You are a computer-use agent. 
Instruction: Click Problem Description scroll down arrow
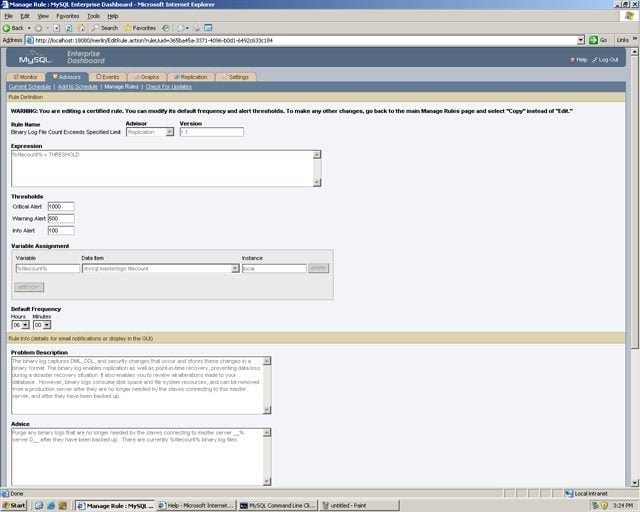[x=267, y=410]
